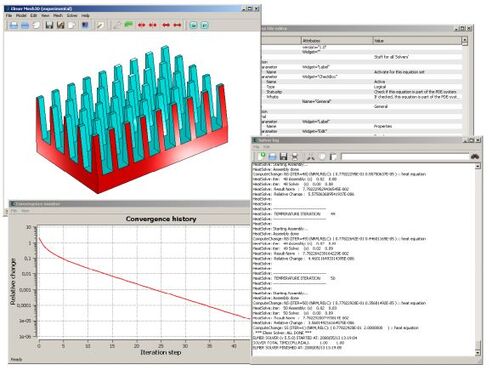Viewport: 492px width, 376px height.
Task: Click the heat sink 3D model in viewport
Action: pyautogui.click(x=132, y=120)
